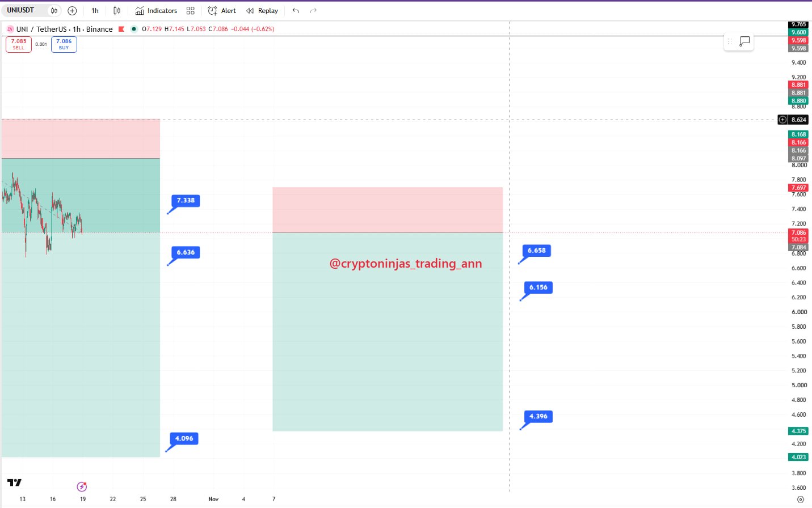
Task: Click the red flag icon in legend
Action: pyautogui.click(x=121, y=29)
